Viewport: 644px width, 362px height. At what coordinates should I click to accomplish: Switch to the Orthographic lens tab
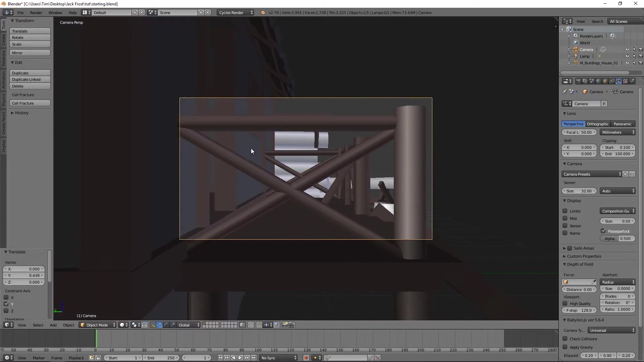598,124
